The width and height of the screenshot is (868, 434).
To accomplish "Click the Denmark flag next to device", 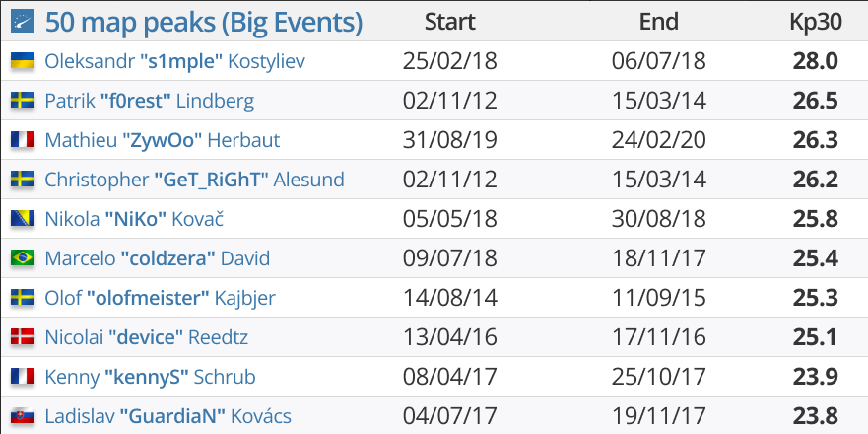I will 23,337.
